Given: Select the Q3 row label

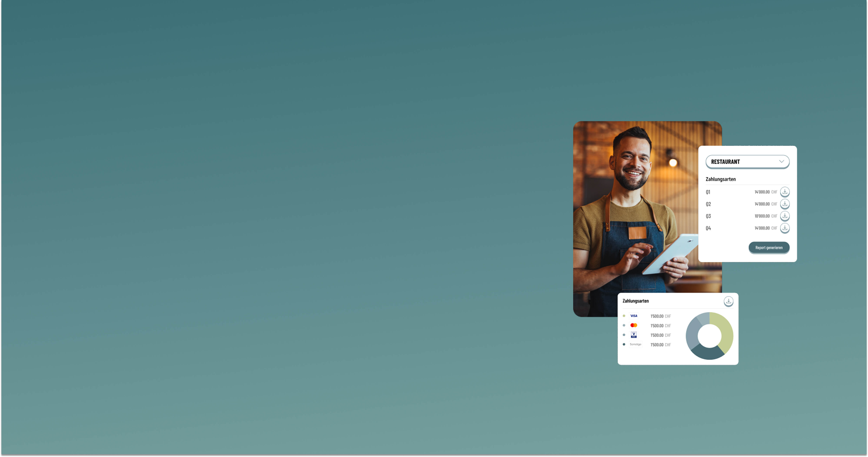Looking at the screenshot, I should (x=708, y=216).
